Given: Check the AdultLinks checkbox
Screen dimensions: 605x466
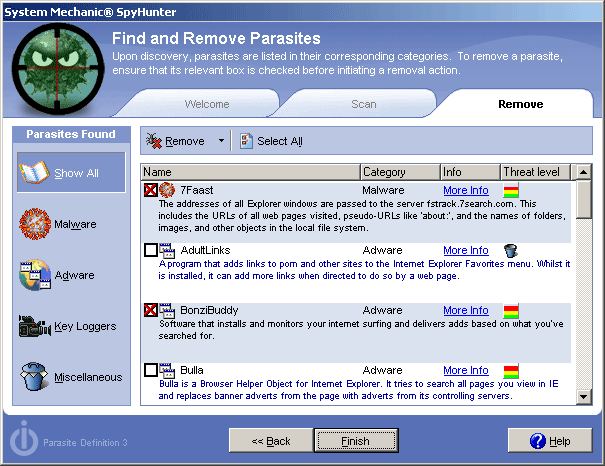Looking at the screenshot, I should [x=151, y=250].
